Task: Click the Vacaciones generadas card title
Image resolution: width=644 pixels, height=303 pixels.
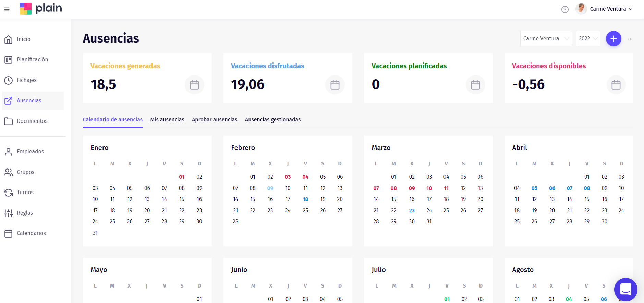Action: tap(125, 66)
